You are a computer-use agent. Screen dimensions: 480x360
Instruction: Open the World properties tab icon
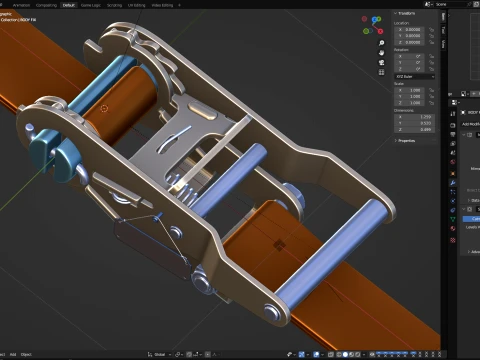[x=453, y=162]
